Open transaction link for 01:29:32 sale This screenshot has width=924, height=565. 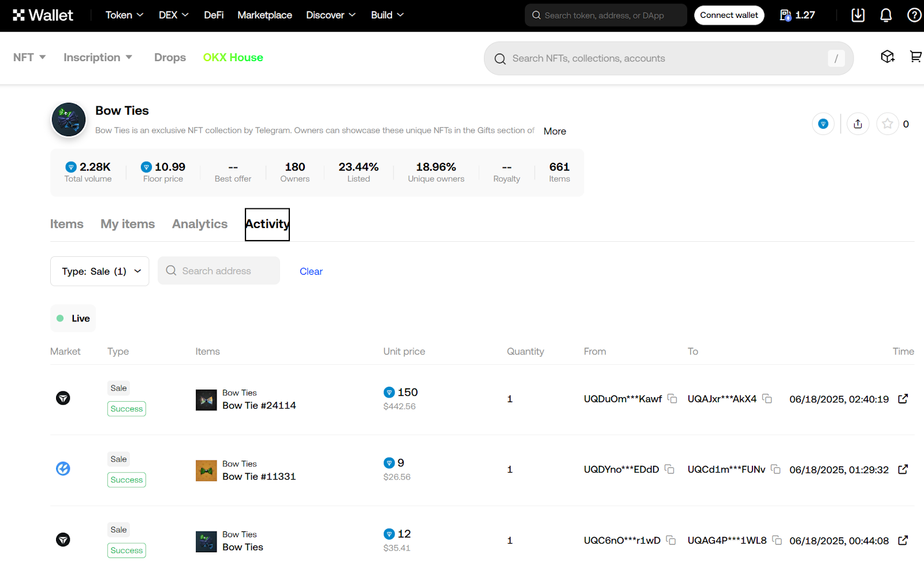[x=903, y=469]
